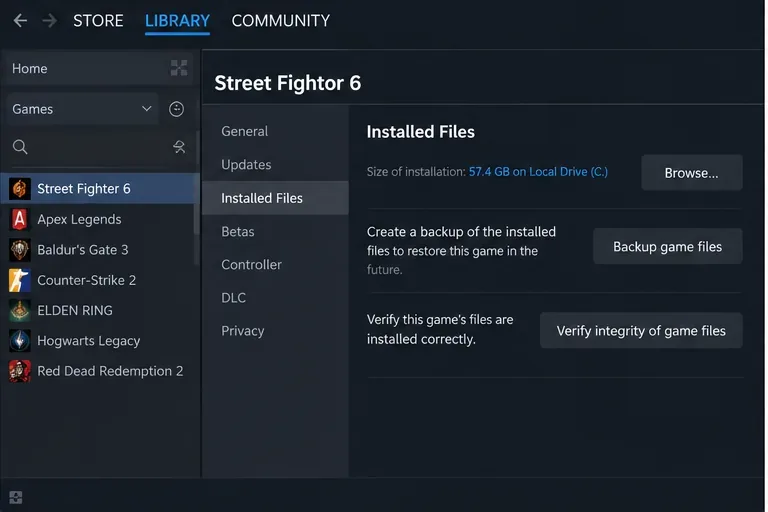
Task: Select Red Dead Redemption 2 in list
Action: click(98, 371)
